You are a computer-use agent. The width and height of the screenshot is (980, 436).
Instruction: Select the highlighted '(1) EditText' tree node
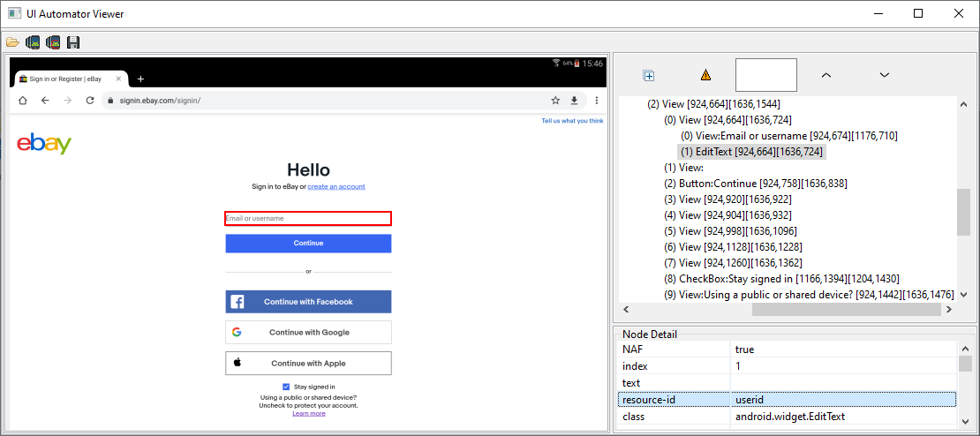(x=751, y=152)
